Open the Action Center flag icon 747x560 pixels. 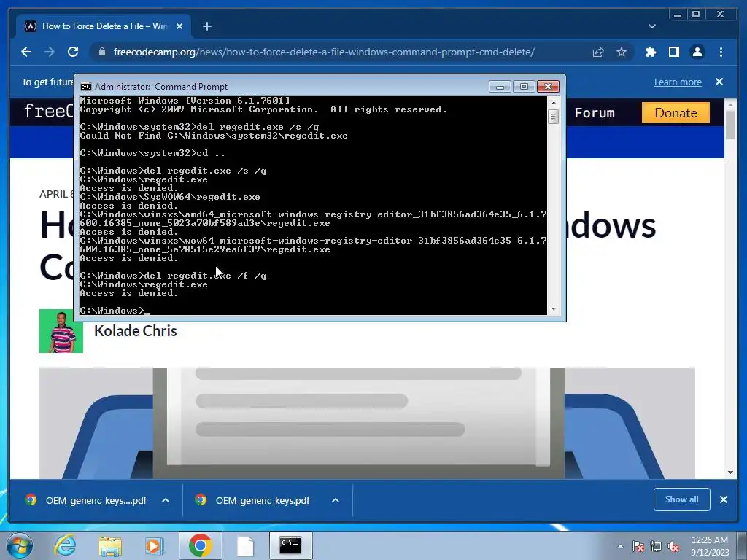tap(638, 547)
